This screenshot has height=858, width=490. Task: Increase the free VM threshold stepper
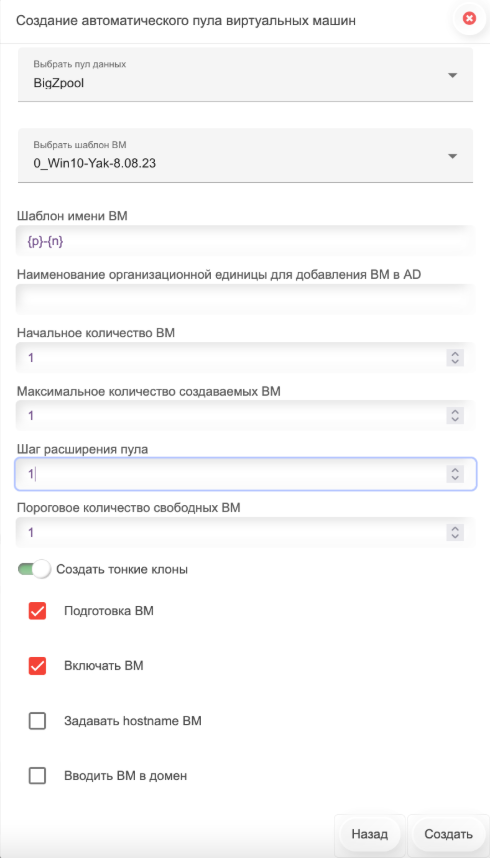[x=455, y=528]
